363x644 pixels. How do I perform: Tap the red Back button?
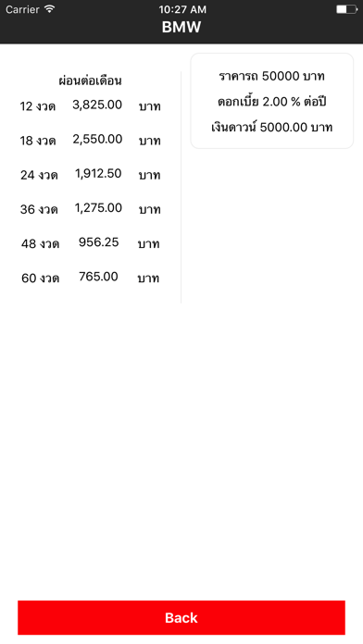[x=181, y=618]
